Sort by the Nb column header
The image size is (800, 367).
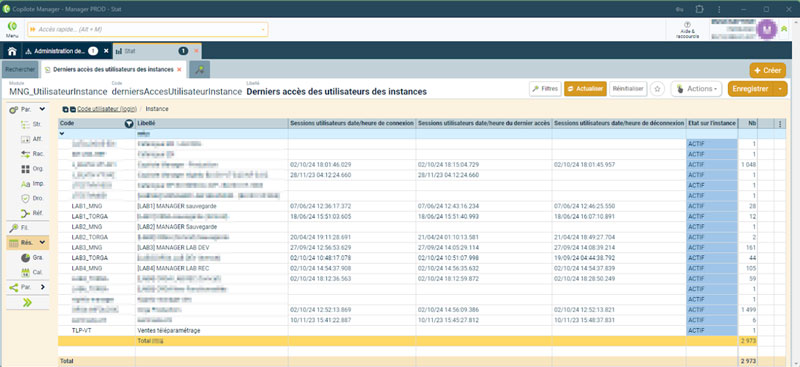pyautogui.click(x=748, y=124)
